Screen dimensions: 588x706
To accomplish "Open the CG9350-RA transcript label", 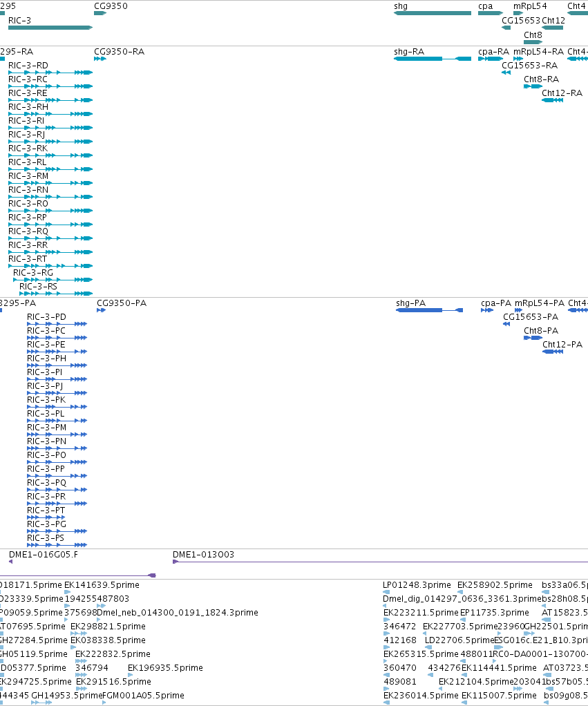I will coord(120,52).
